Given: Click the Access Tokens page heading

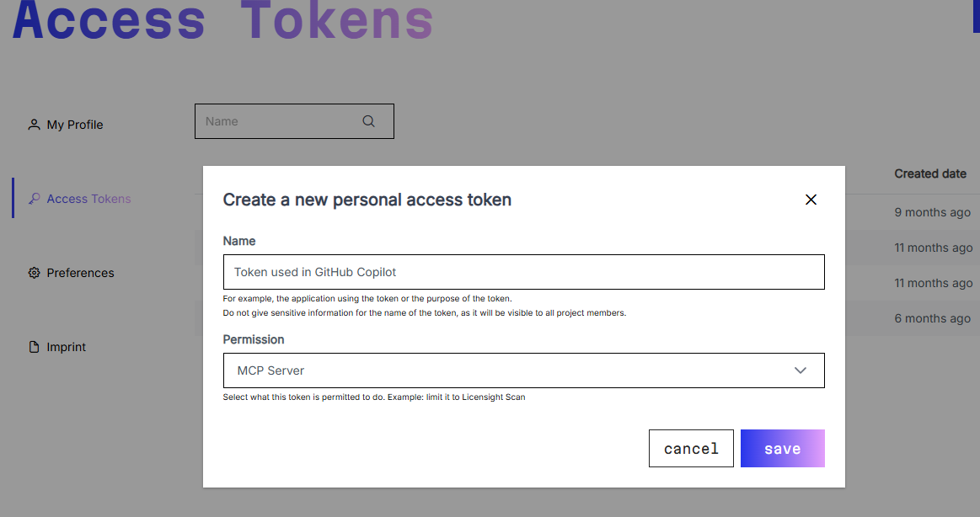Looking at the screenshot, I should [222, 20].
